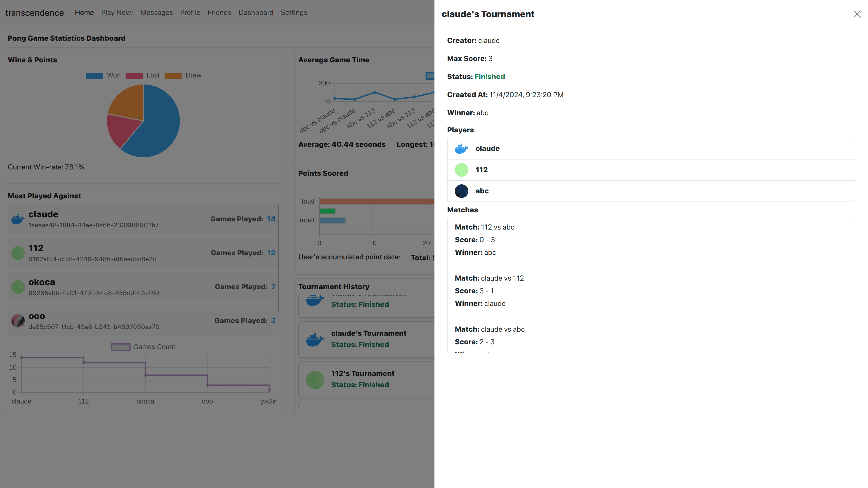
Task: Click claude's whale avatar in Most Played Against
Action: (x=18, y=219)
